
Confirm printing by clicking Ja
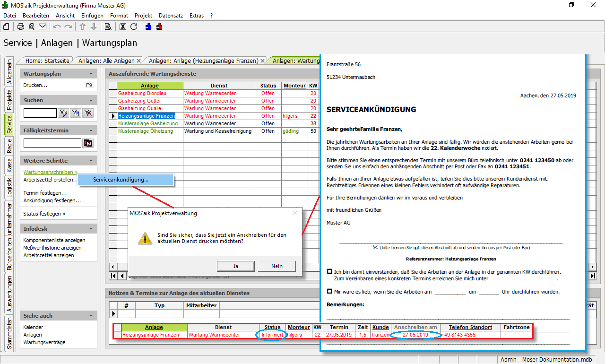[235, 266]
